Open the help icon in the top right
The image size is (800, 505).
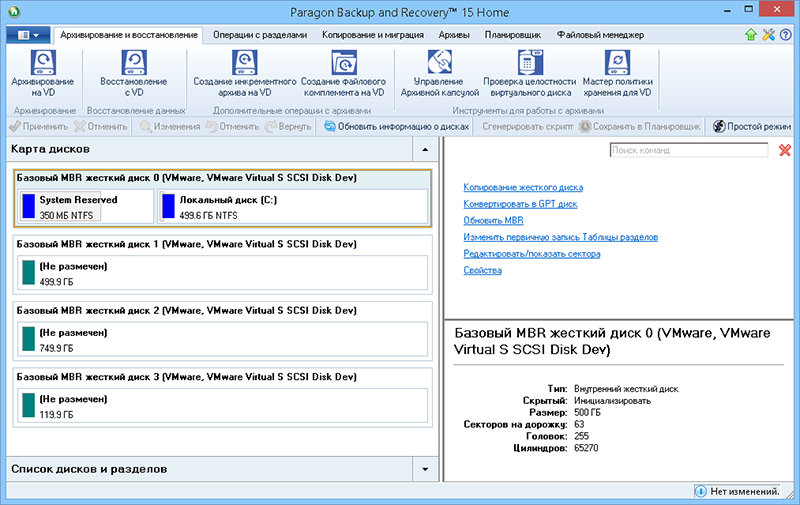[x=785, y=35]
